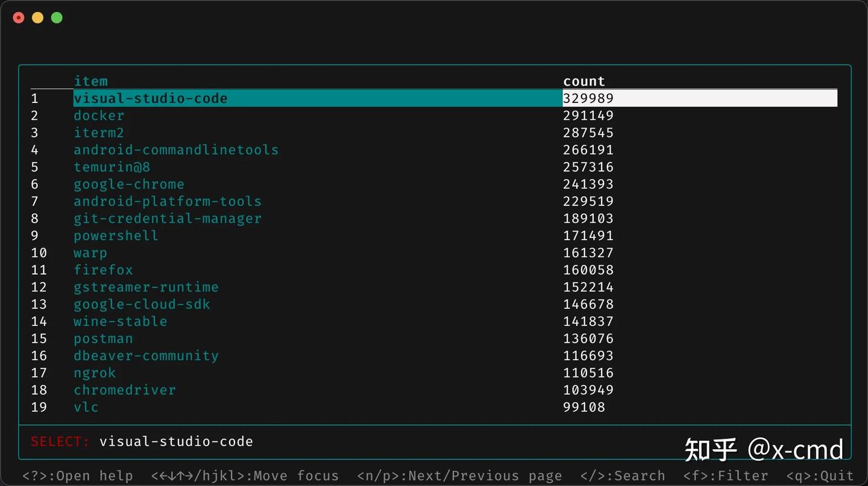868x486 pixels.
Task: Select the docker row in list
Action: 99,116
